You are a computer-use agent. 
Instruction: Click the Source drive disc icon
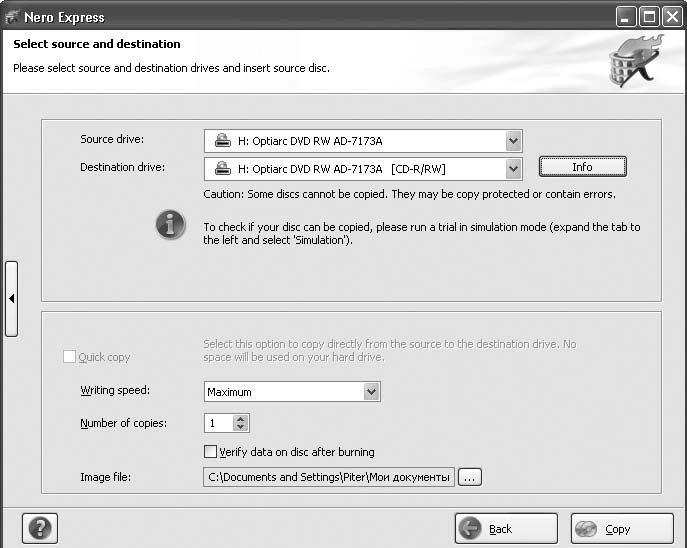click(x=223, y=141)
